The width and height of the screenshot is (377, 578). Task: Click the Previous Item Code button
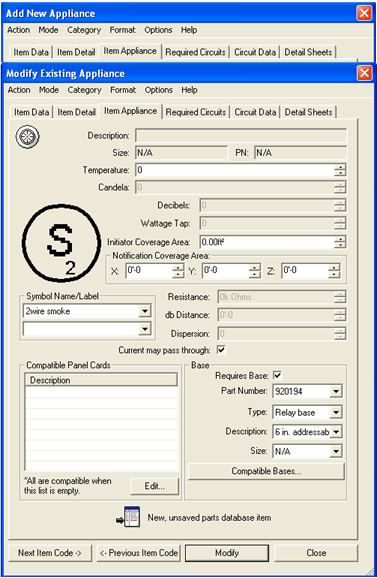[139, 553]
